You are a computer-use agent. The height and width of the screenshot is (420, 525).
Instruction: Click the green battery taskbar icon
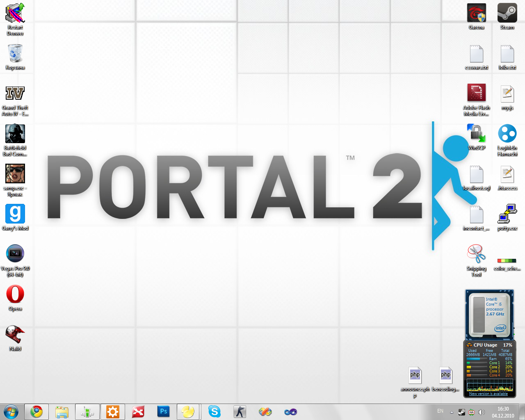pyautogui.click(x=87, y=412)
